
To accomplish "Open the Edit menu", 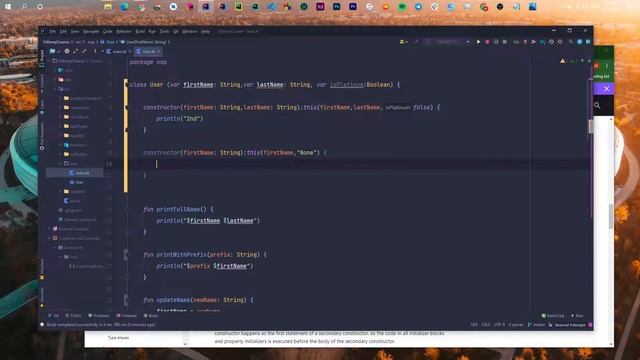I will 63,31.
